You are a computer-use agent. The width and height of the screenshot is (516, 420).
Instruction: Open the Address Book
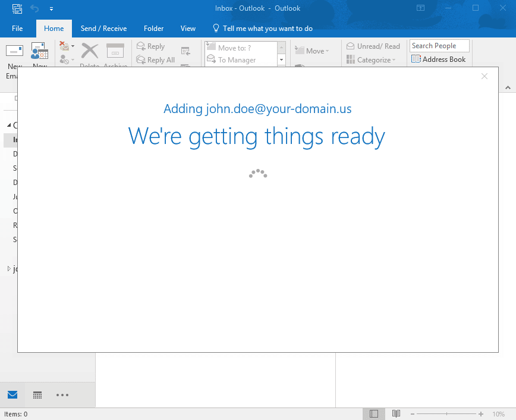pyautogui.click(x=439, y=59)
